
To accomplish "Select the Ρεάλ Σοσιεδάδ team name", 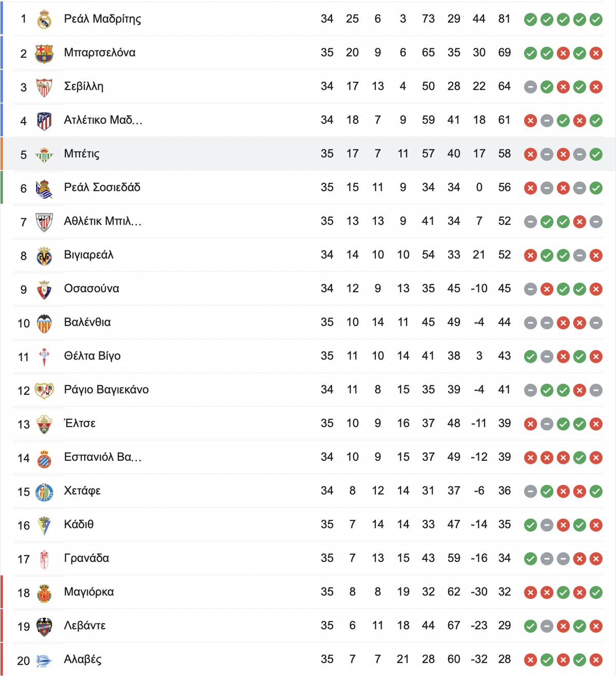I will point(102,187).
